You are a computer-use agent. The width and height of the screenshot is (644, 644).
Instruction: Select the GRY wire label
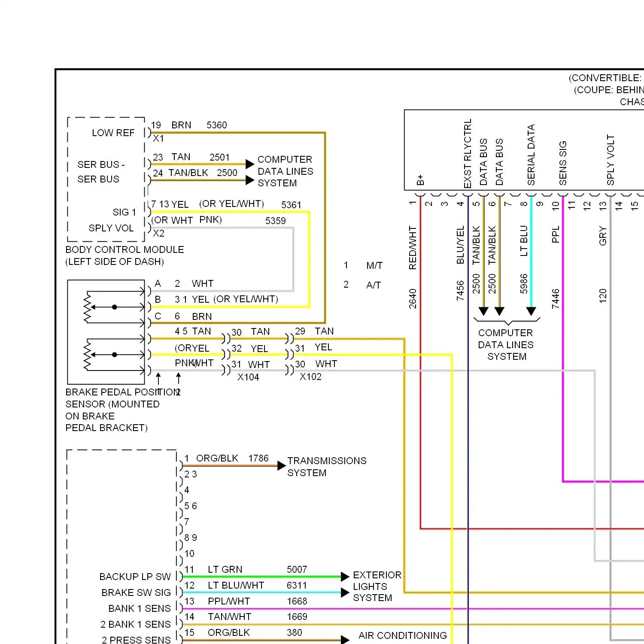pyautogui.click(x=603, y=236)
